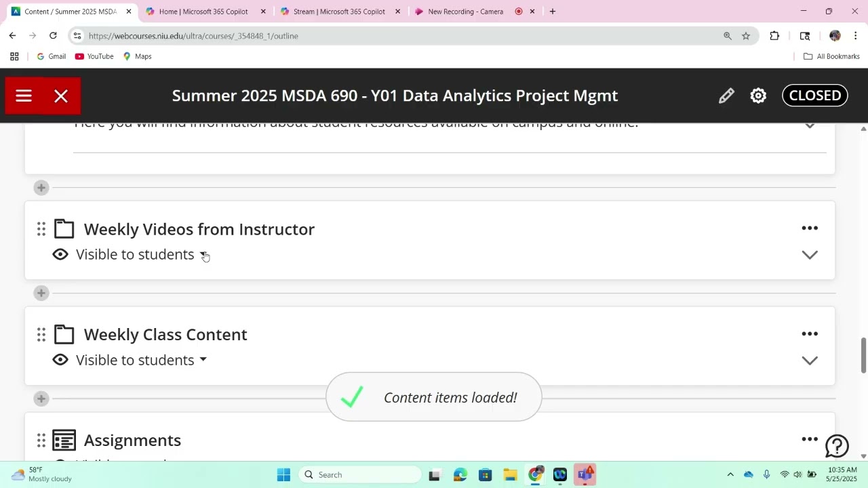The image size is (868, 488).
Task: Toggle eye icon for Weekly Videos from Instructor
Action: tap(60, 254)
